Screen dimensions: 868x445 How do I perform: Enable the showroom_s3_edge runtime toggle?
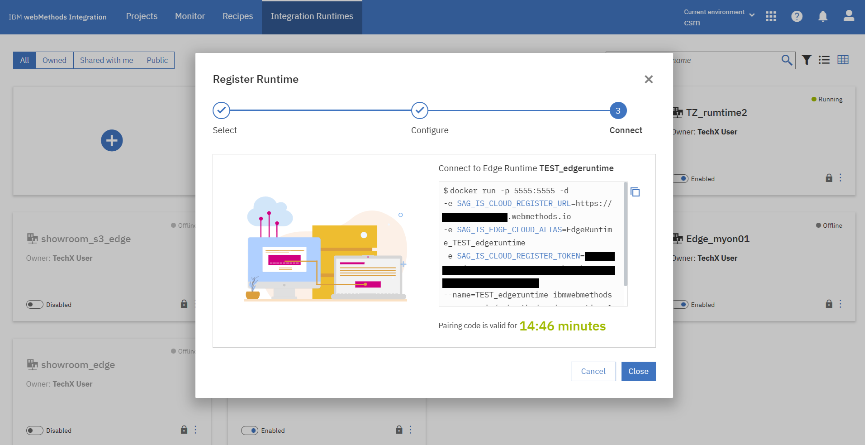point(35,305)
